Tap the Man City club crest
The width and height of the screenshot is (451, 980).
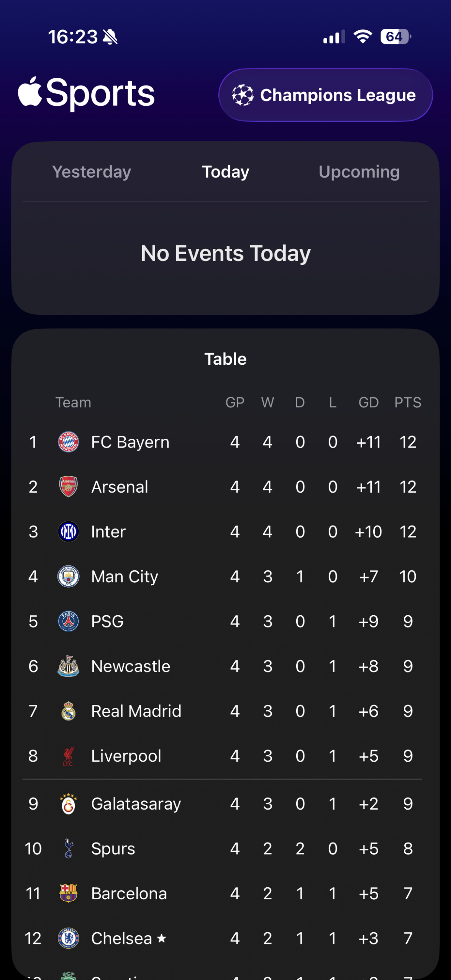coord(68,577)
